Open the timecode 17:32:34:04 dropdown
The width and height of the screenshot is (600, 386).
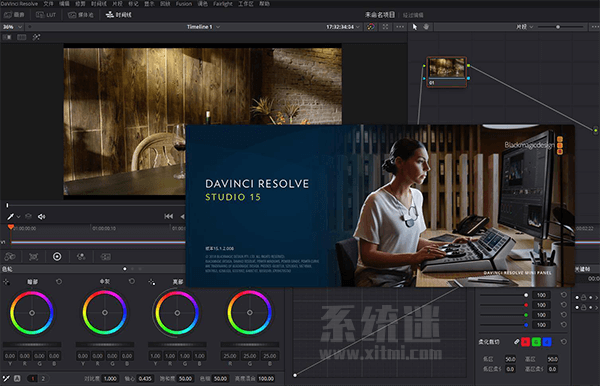[x=343, y=27]
